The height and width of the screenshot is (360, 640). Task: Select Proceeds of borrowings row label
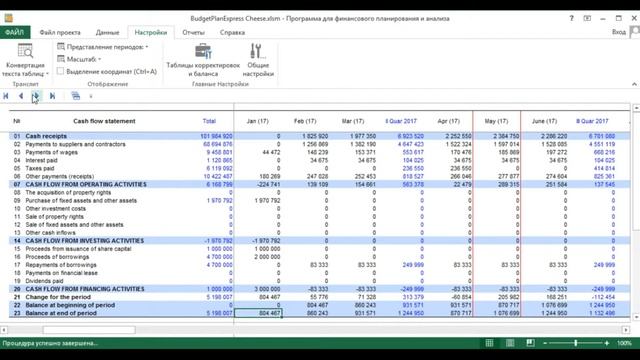pyautogui.click(x=57, y=257)
